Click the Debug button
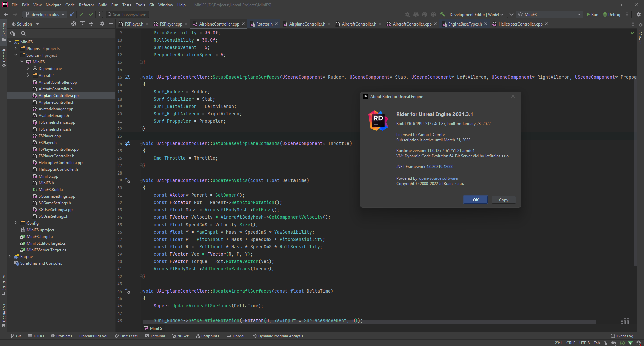 pos(611,14)
